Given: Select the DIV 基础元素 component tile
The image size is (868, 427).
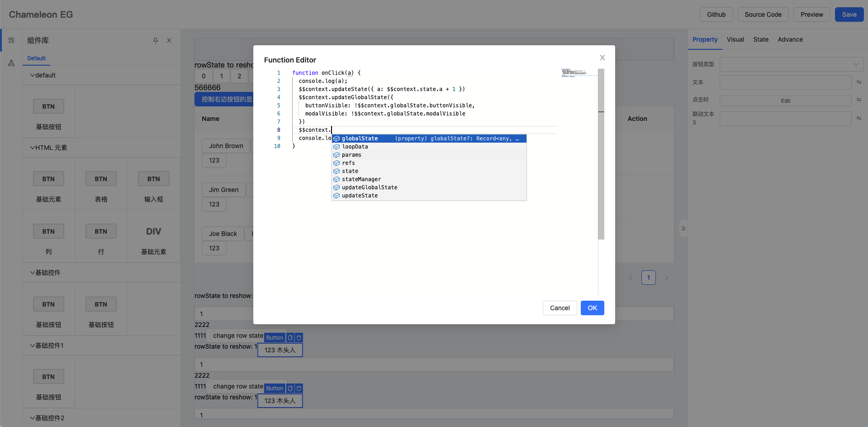Looking at the screenshot, I should pos(153,236).
